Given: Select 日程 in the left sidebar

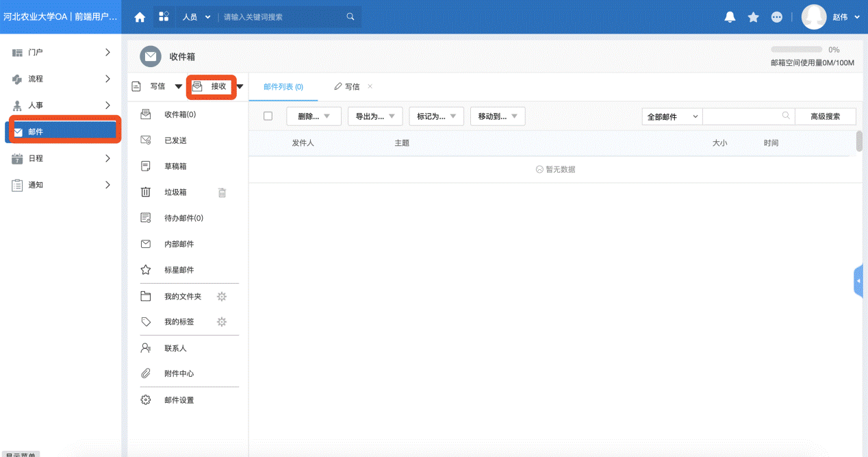Looking at the screenshot, I should click(36, 158).
